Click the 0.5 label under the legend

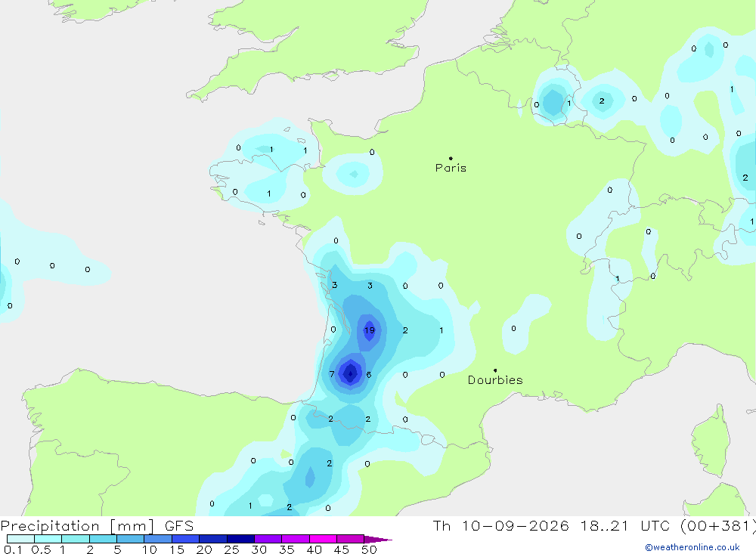[41, 549]
